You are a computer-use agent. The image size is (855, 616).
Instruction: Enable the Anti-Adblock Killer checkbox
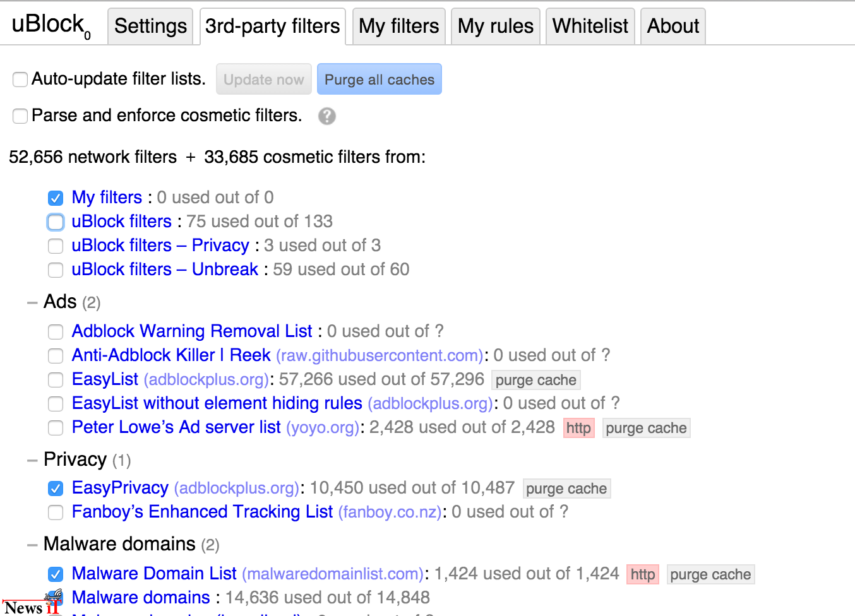click(56, 356)
